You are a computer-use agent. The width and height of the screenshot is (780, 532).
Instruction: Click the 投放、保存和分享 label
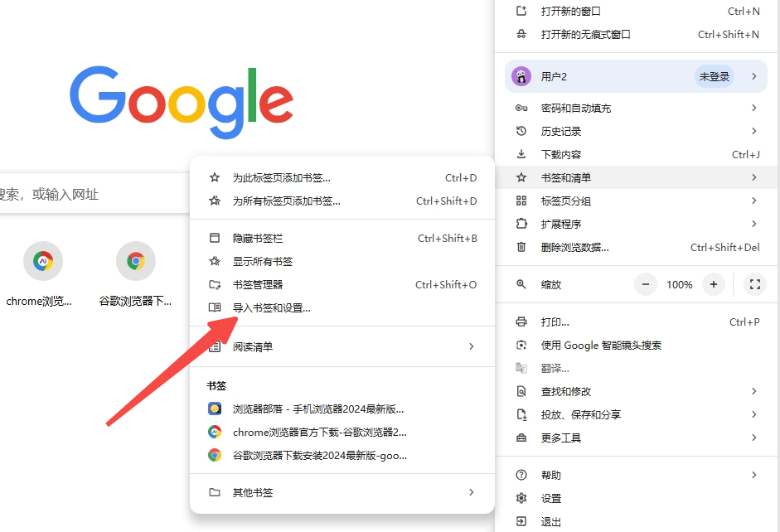point(580,414)
